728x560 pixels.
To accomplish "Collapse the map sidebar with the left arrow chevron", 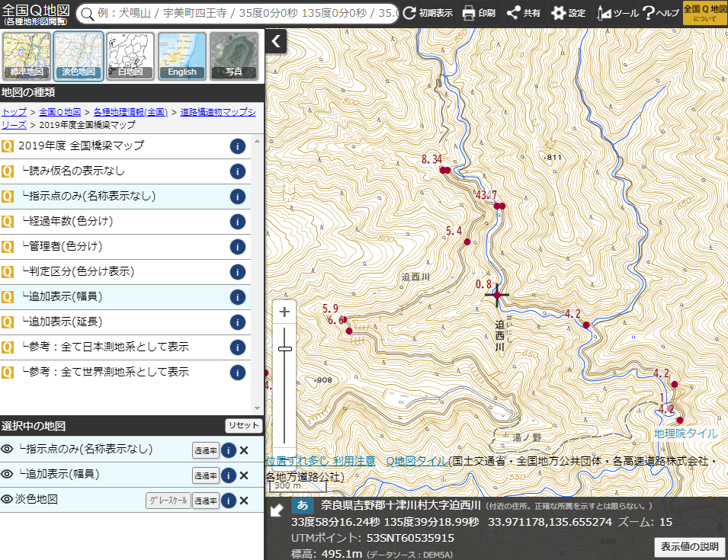I will tap(275, 42).
